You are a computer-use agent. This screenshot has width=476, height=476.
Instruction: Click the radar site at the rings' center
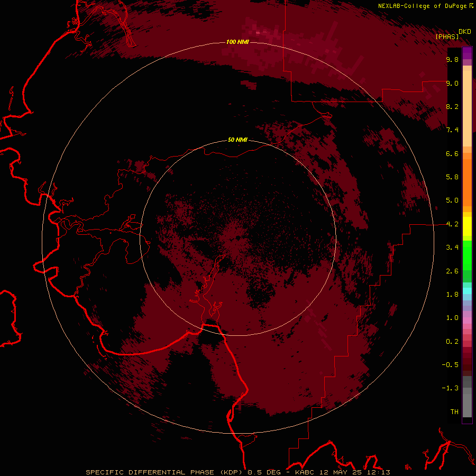[237, 237]
